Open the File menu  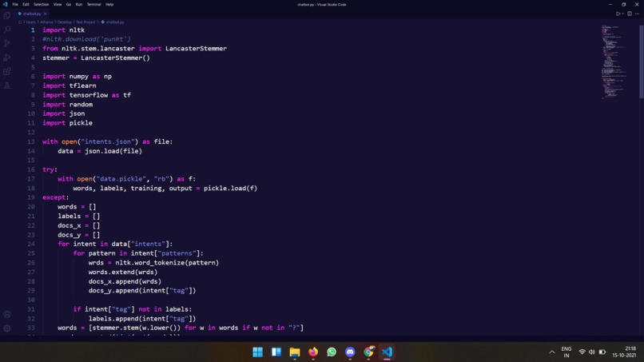15,5
